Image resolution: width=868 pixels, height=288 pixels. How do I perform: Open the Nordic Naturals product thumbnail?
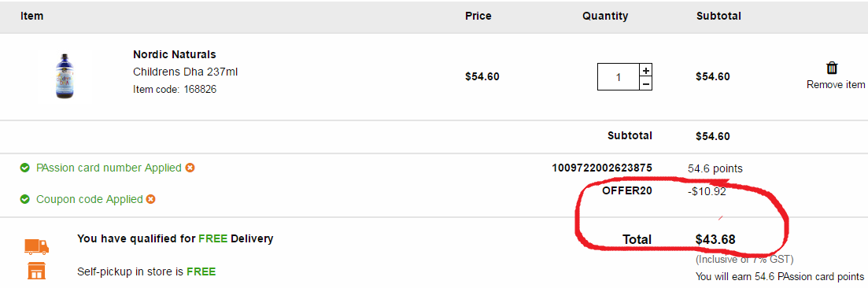click(x=65, y=76)
